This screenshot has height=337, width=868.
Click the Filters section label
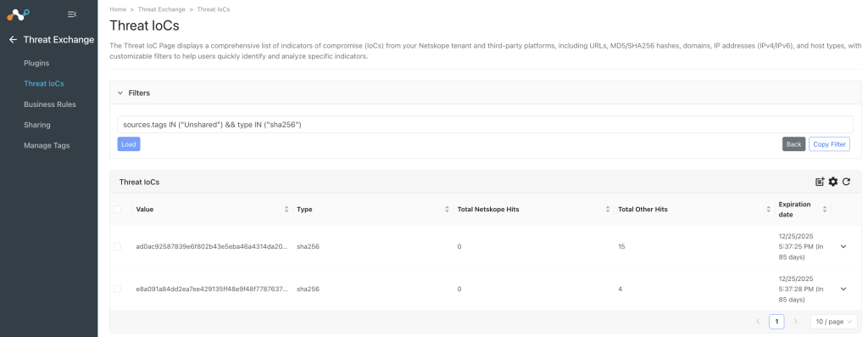click(x=139, y=93)
